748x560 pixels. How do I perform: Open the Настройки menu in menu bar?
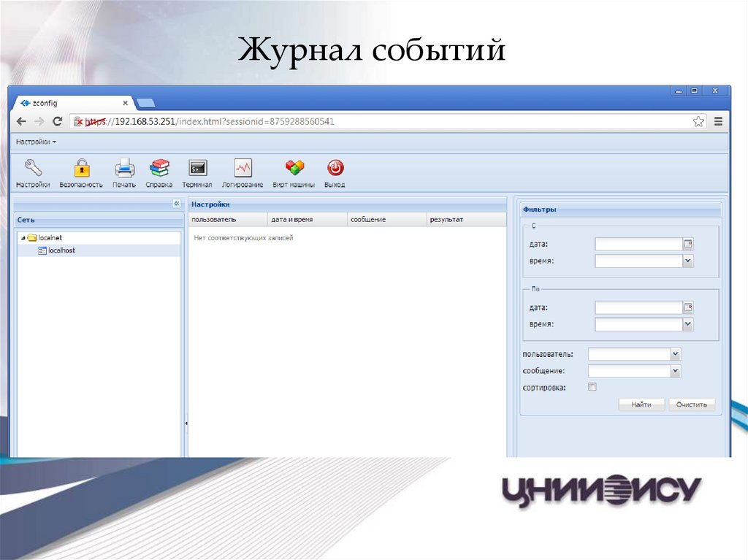(36, 142)
